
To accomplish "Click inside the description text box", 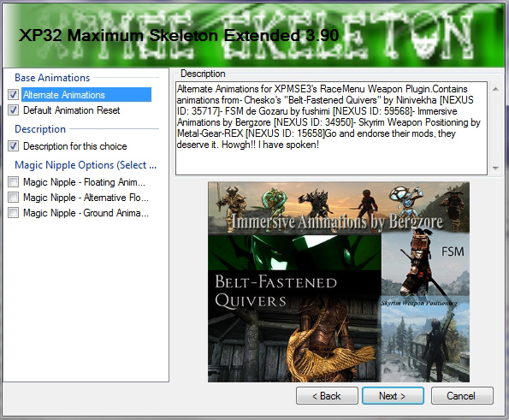I will tap(331, 128).
